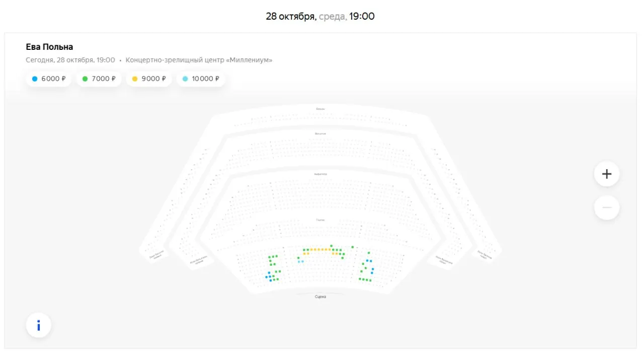
Task: Open the blue info button
Action: tap(39, 325)
